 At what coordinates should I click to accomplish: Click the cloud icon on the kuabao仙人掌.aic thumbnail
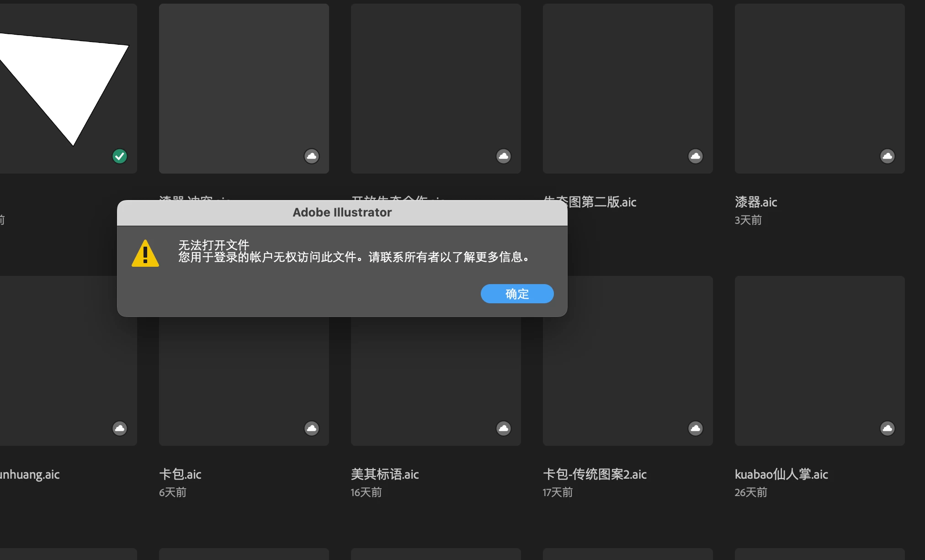pos(887,428)
